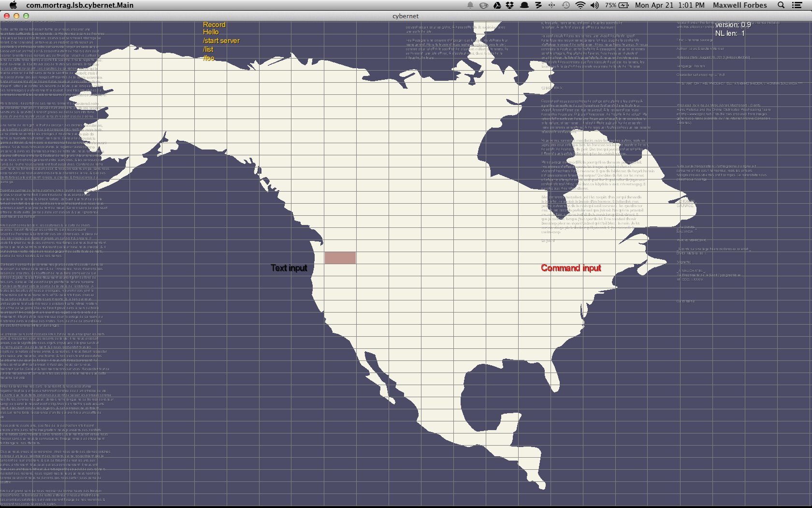This screenshot has width=812, height=508.
Task: Open the Time Machine status icon
Action: (x=566, y=5)
